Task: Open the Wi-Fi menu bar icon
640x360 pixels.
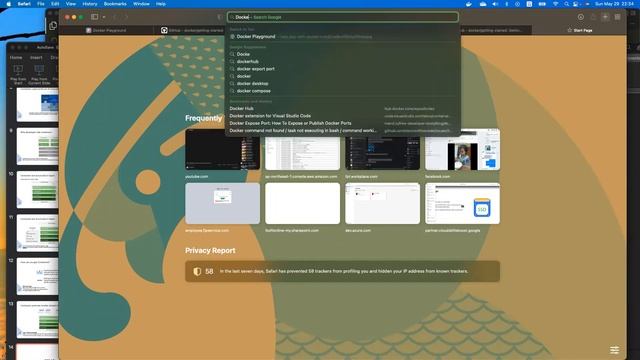Action: [556, 4]
